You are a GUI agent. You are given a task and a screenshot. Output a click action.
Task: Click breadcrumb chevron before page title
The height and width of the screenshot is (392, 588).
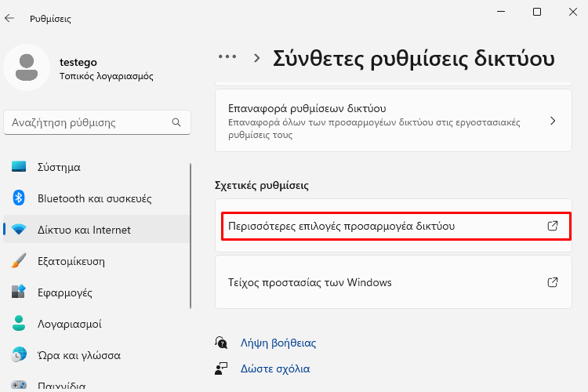256,58
